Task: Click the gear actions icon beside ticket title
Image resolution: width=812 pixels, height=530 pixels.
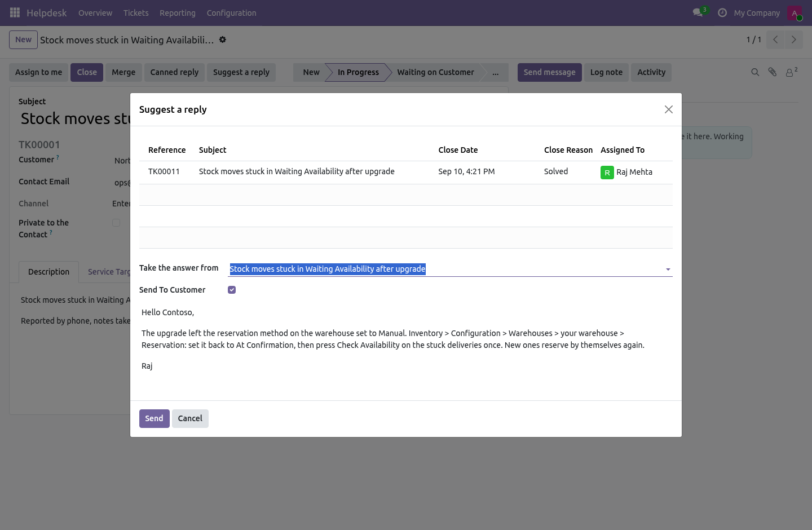Action: [x=223, y=39]
